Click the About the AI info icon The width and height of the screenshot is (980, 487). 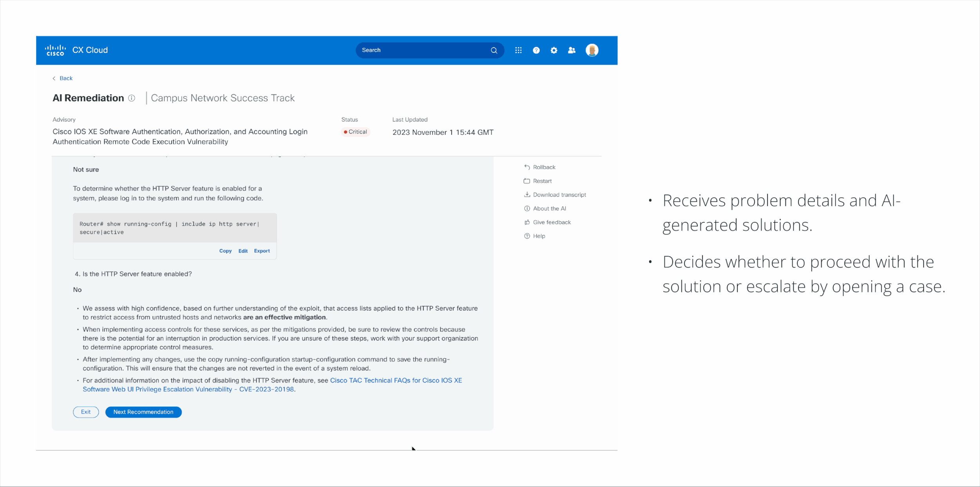527,208
